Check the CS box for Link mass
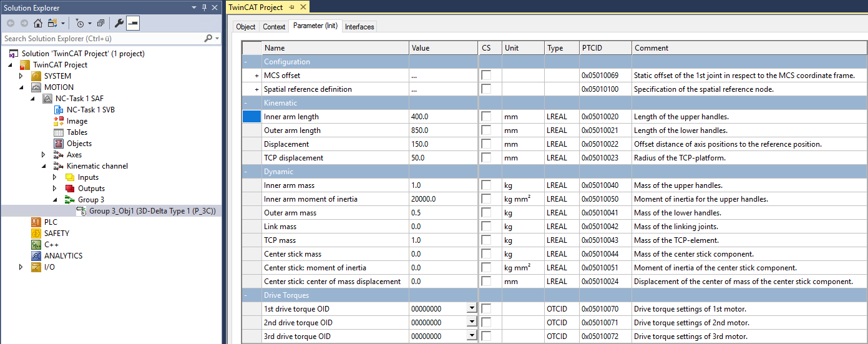 [x=485, y=227]
